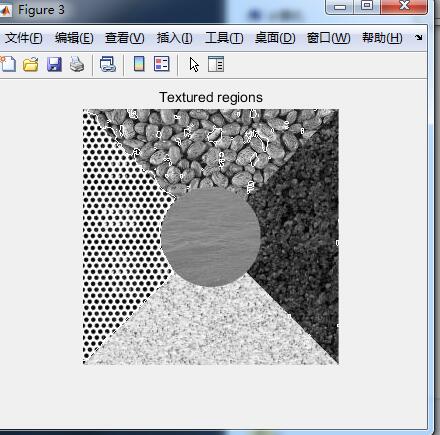Viewport: 440px width, 435px height.
Task: Click the Link Plot toolbar icon
Action: click(108, 64)
